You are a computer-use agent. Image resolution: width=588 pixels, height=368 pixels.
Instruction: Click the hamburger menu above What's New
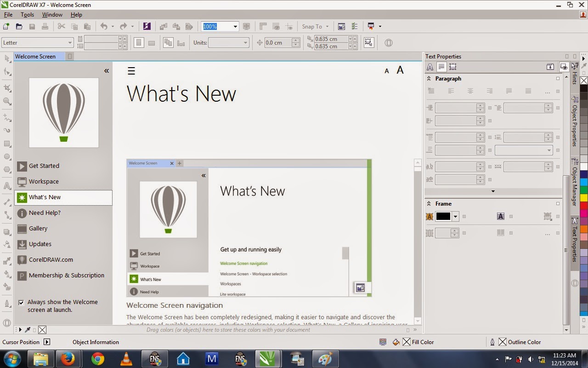pos(131,71)
